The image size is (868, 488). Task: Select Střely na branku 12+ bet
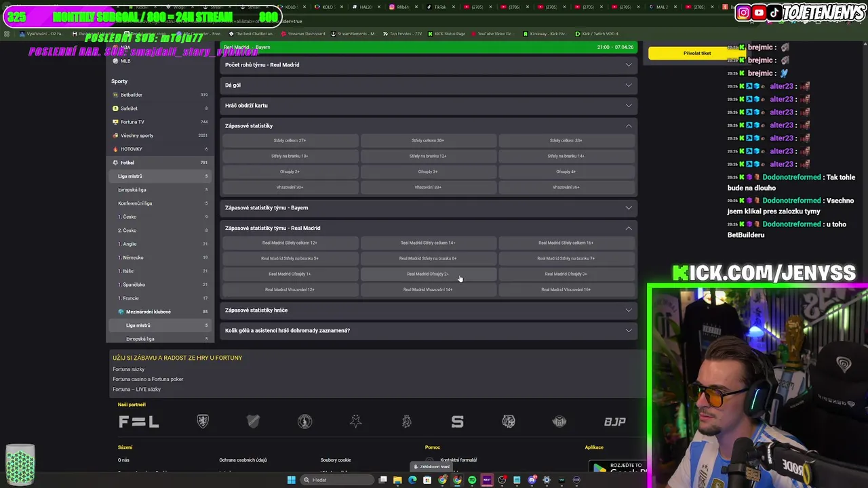428,156
